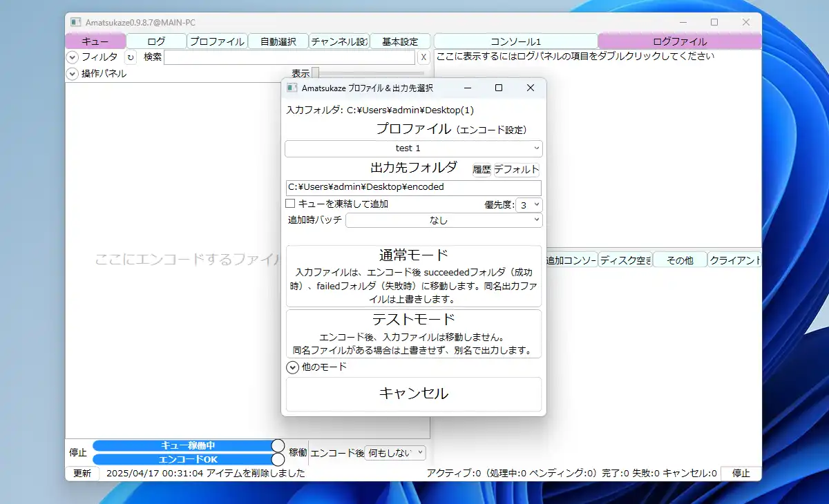Toggle the キュー稼働中 switch
This screenshot has width=829, height=504.
pos(189,446)
